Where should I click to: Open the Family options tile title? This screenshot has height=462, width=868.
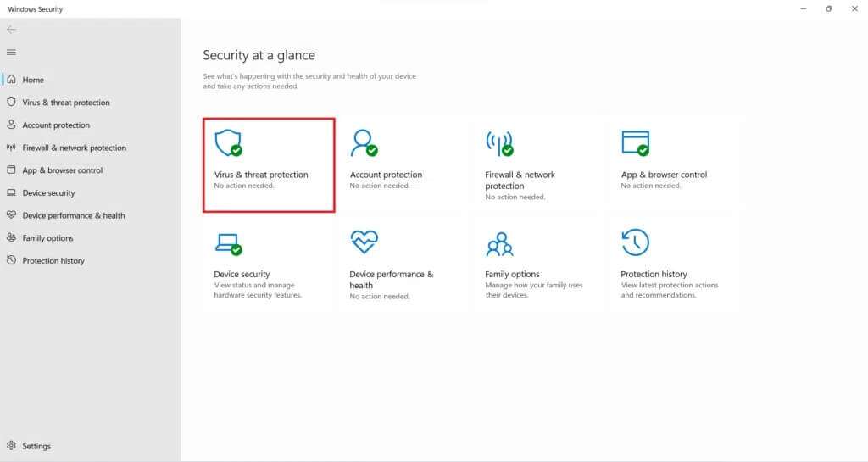coord(512,274)
